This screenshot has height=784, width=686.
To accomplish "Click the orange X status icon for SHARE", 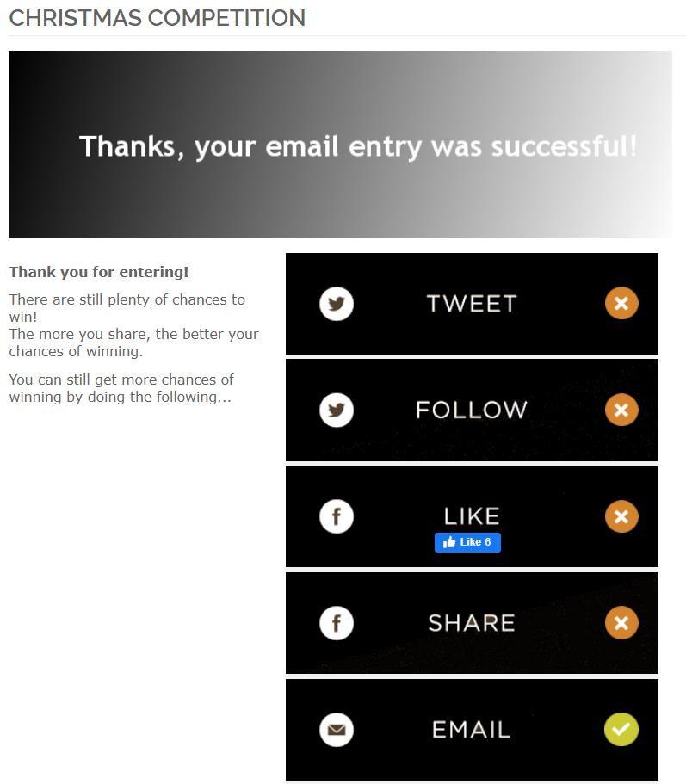I will [621, 623].
